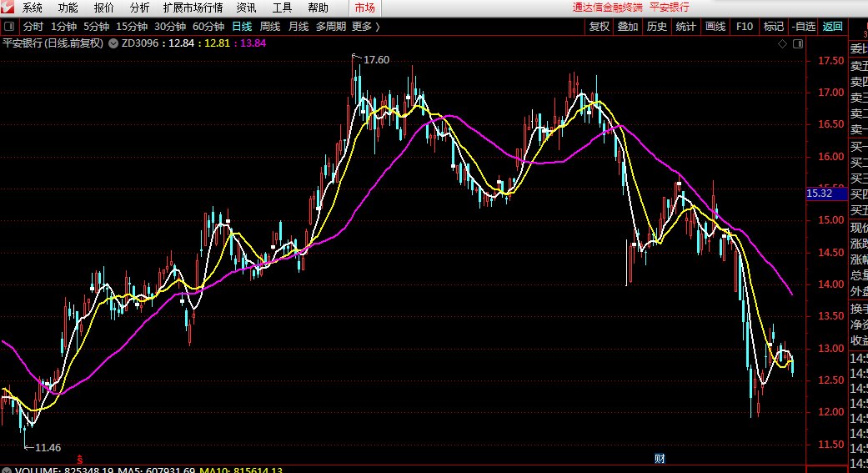Screen dimensions: 868x473
Task: Click the red S marker on time axis
Action: coord(80,459)
